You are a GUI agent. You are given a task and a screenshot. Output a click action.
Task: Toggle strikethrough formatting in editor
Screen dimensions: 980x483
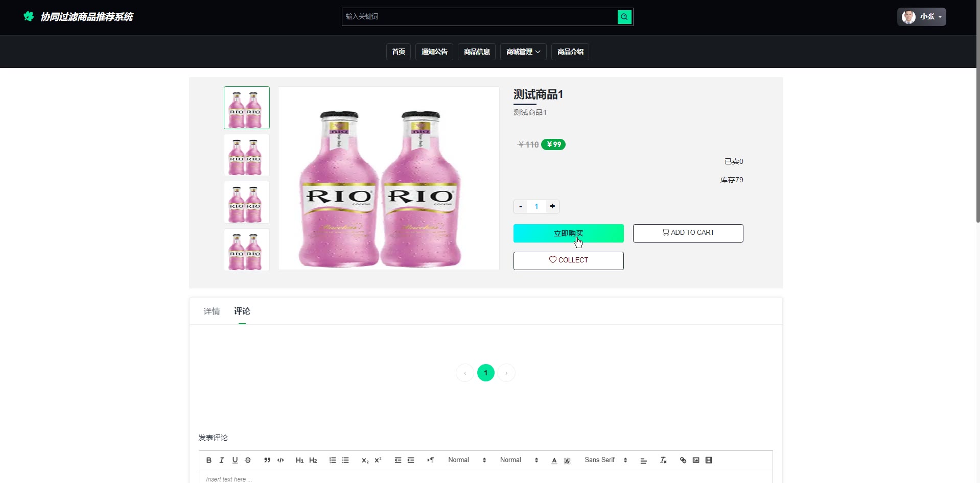[x=248, y=460]
